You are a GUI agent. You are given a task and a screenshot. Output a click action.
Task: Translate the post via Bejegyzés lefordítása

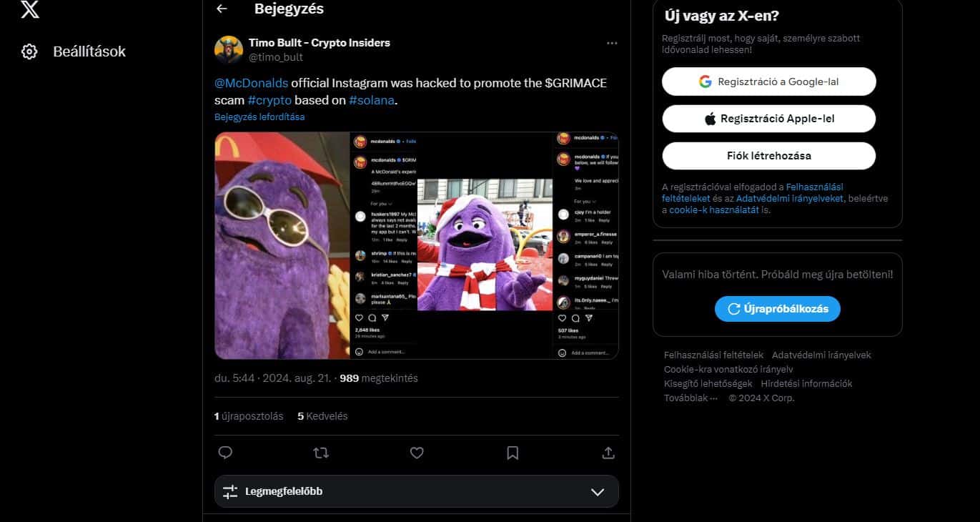259,117
